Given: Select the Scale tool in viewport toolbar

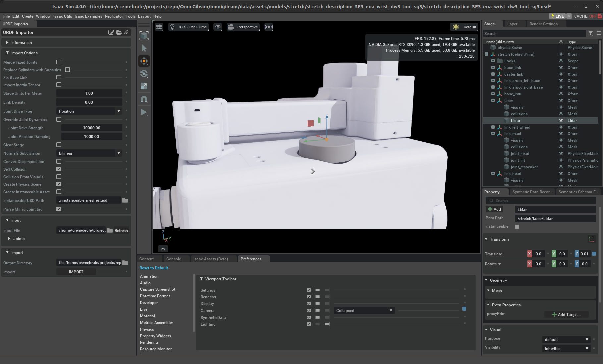Looking at the screenshot, I should click(144, 86).
